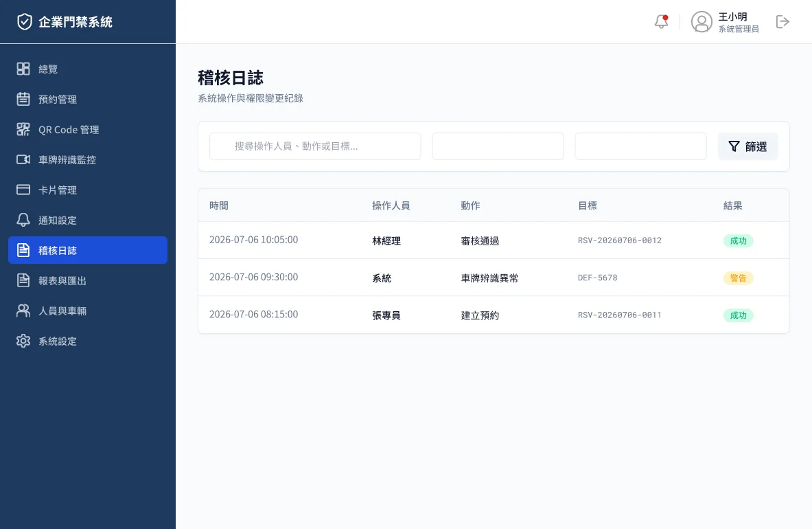Click the logout arrow icon

click(x=782, y=22)
